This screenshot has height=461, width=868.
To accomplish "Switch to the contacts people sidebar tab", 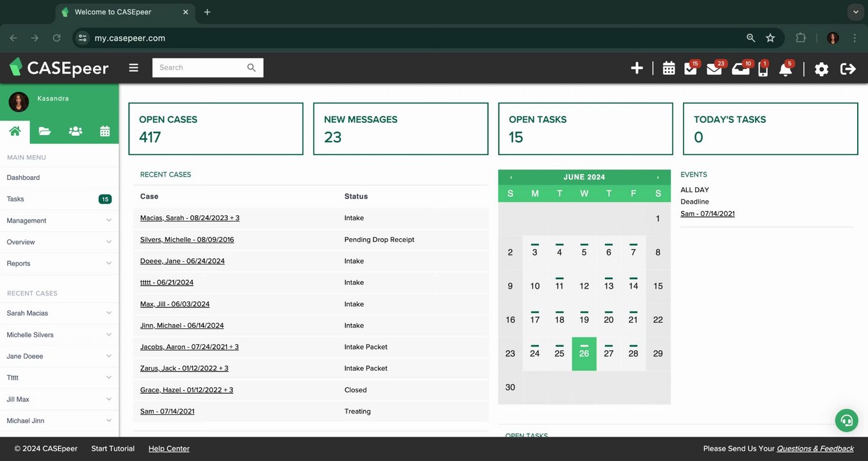I will (75, 131).
